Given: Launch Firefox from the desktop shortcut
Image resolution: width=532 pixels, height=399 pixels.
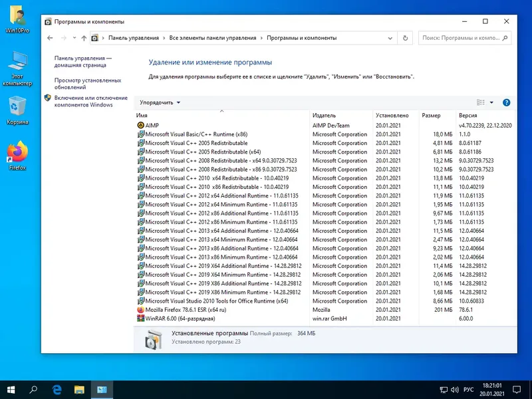Looking at the screenshot, I should click(17, 156).
